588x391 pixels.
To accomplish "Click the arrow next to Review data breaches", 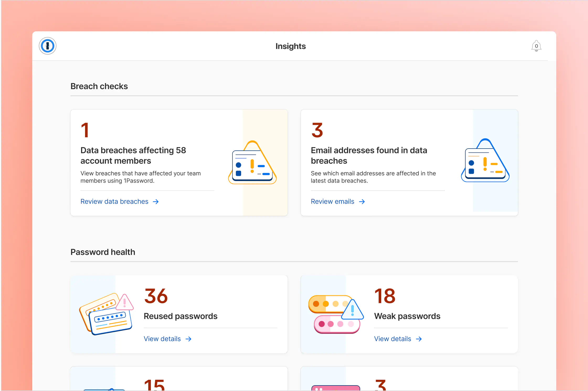I will (x=156, y=202).
